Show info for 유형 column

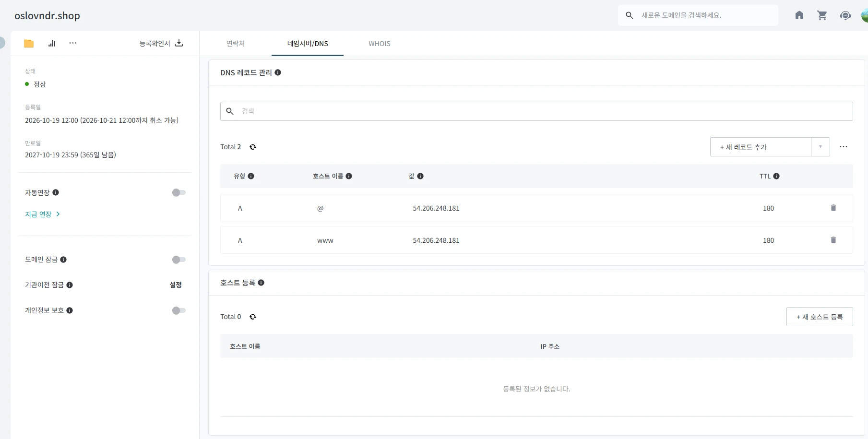(251, 176)
